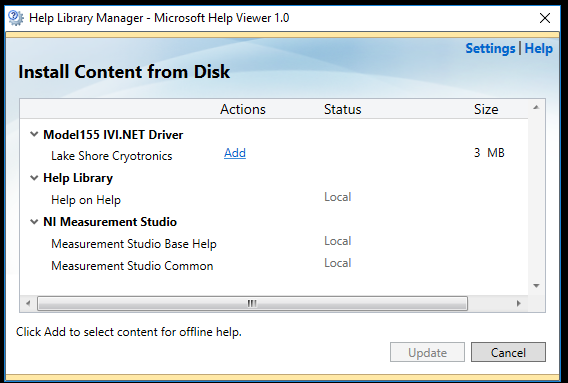Click the vertical scrollbar down arrow
This screenshot has width=568, height=383.
536,286
